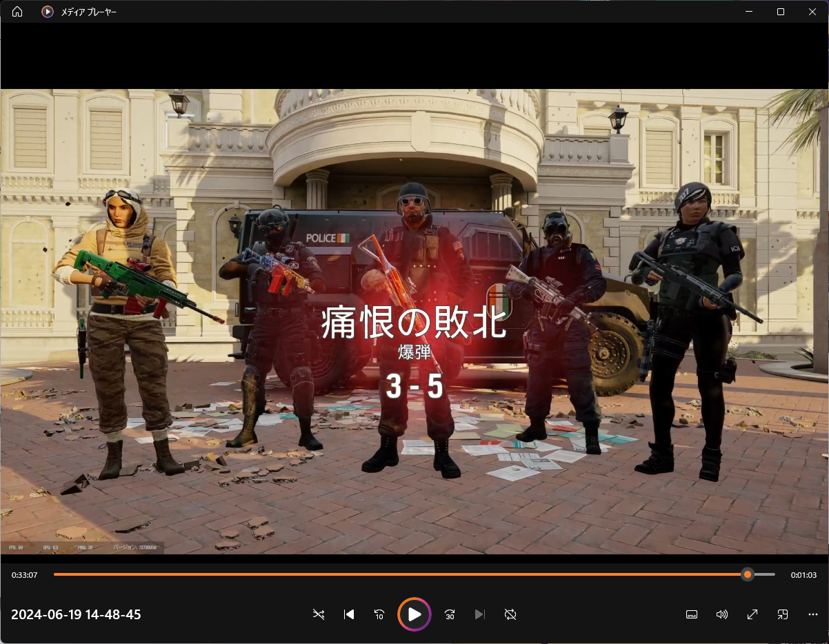
Task: Click the video playback area
Action: click(415, 321)
